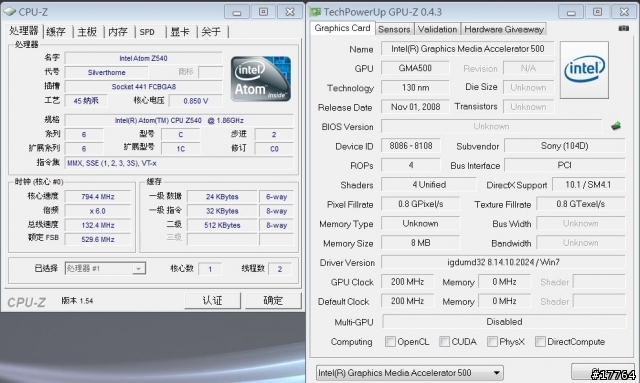Click the Socket 441 FCBGA8 value
This screenshot has width=640, height=383.
143,87
